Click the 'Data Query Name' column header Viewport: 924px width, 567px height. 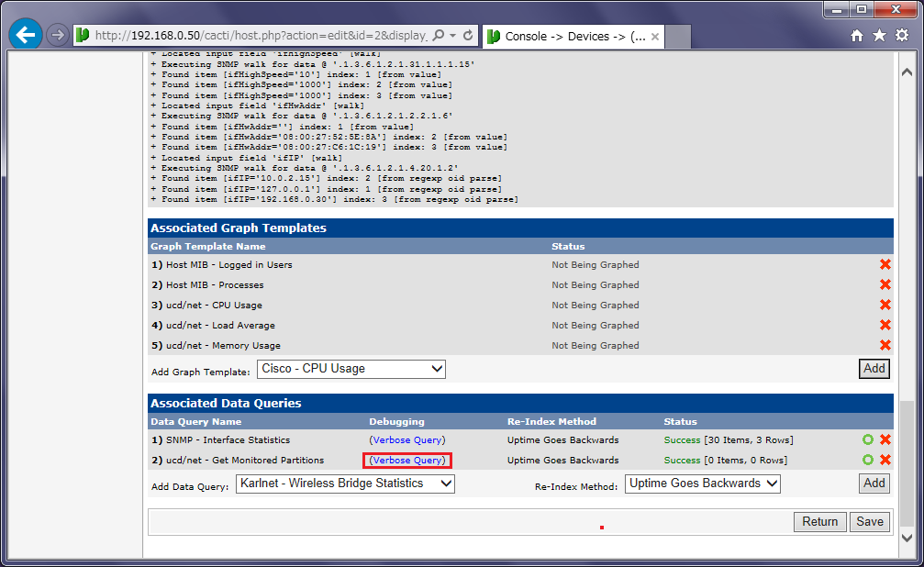195,421
